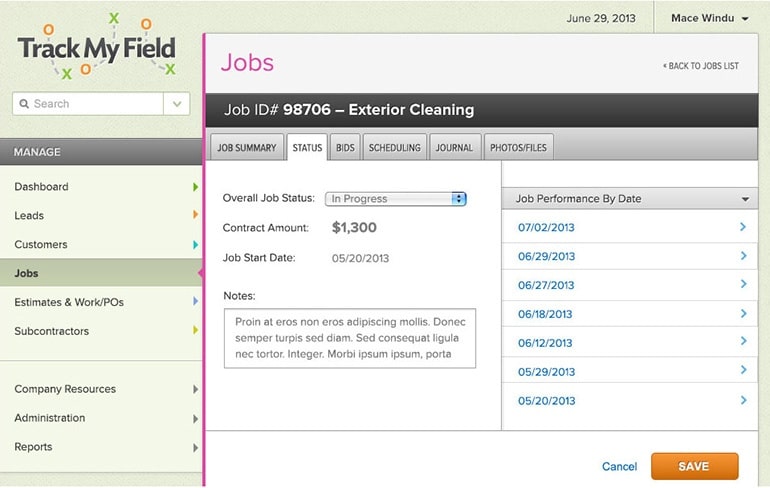Screen dimensions: 770x488
Task: Click the arrow beside Estimates & Work/POs
Action: coord(195,302)
